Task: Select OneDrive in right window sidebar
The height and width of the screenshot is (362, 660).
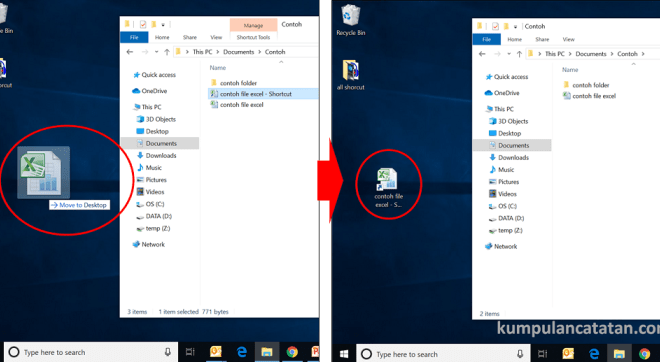Action: click(502, 93)
